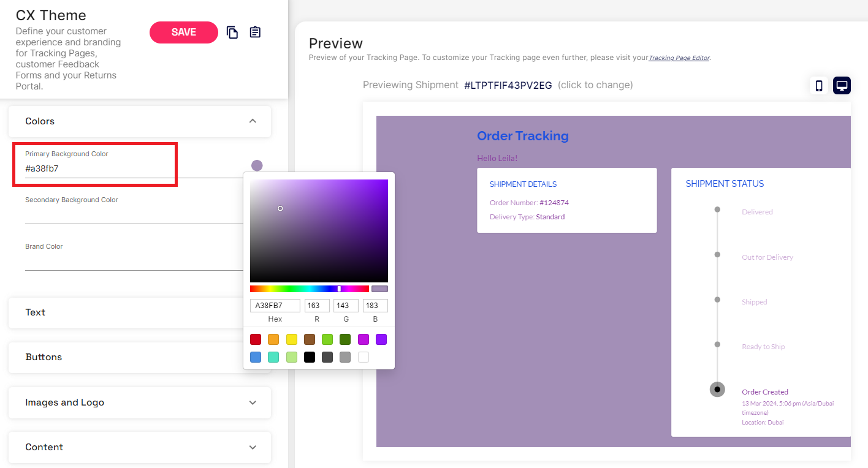Click the shipment ID to change it
This screenshot has width=868, height=468.
[x=508, y=85]
